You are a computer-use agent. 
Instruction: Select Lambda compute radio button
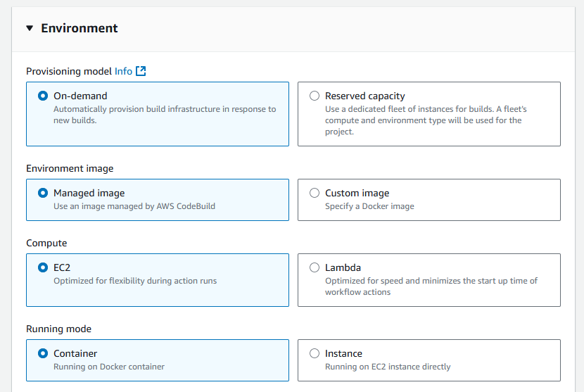pyautogui.click(x=315, y=267)
